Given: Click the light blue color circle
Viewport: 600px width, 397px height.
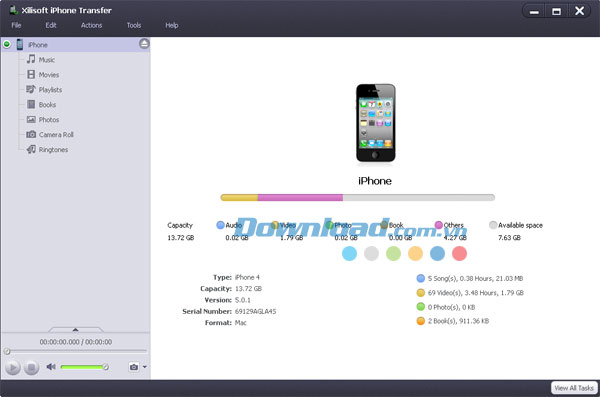Looking at the screenshot, I should [x=349, y=253].
